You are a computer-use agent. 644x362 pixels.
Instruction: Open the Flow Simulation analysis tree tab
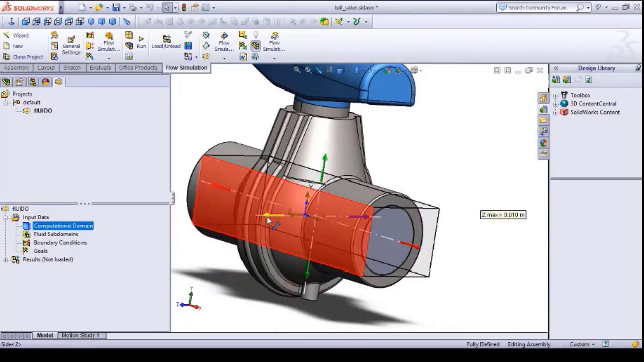pyautogui.click(x=58, y=82)
